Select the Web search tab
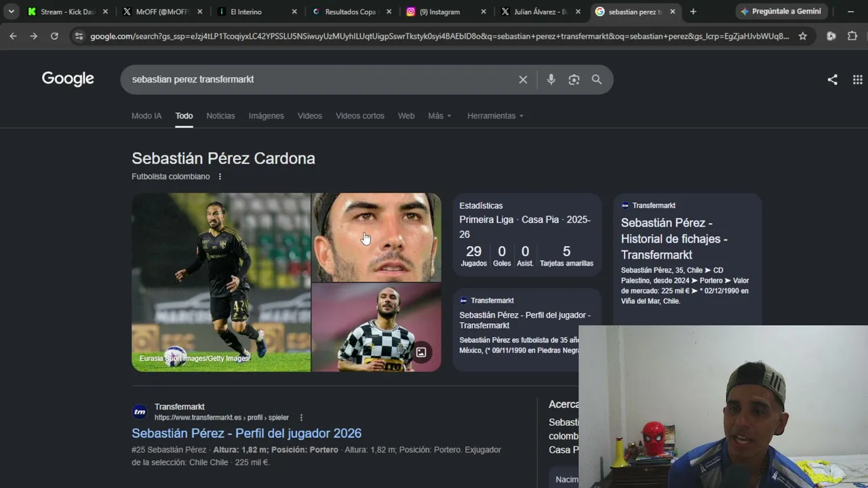Image resolution: width=868 pixels, height=488 pixels. [406, 116]
